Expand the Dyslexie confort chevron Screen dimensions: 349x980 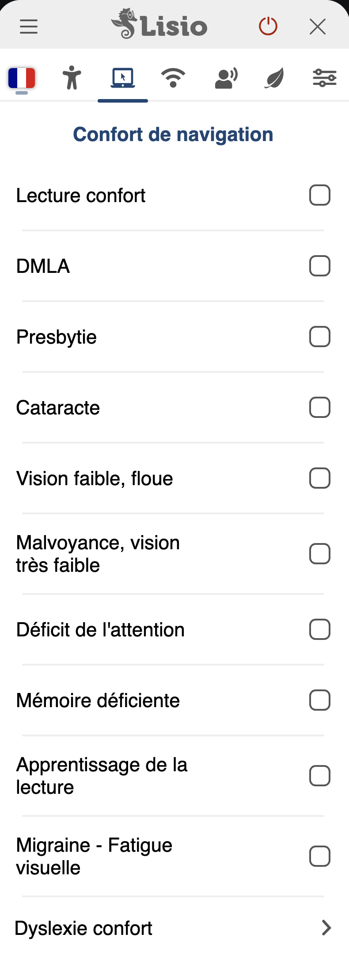326,928
